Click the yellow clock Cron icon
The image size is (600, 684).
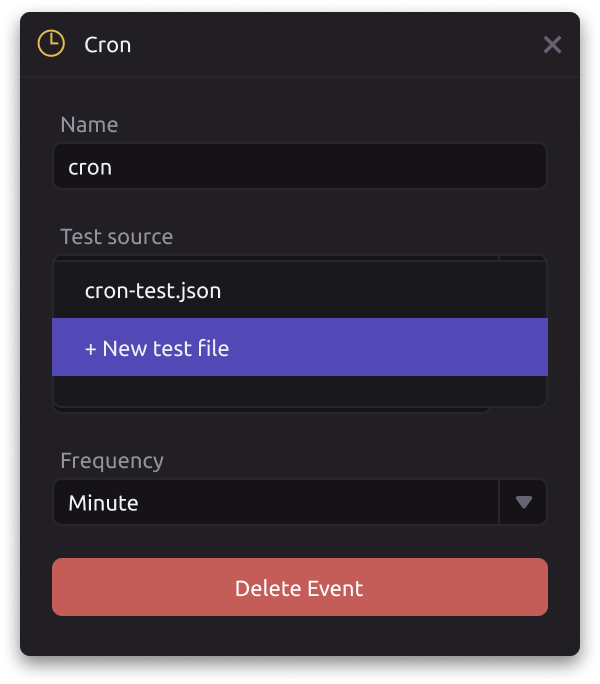click(51, 44)
